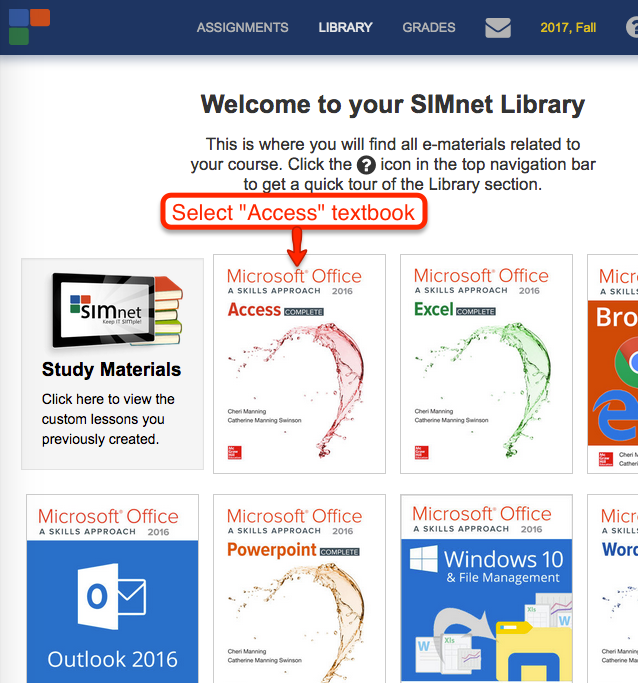Click the yellow folder graphic on Windows cover
638x683 pixels.
pos(533,653)
